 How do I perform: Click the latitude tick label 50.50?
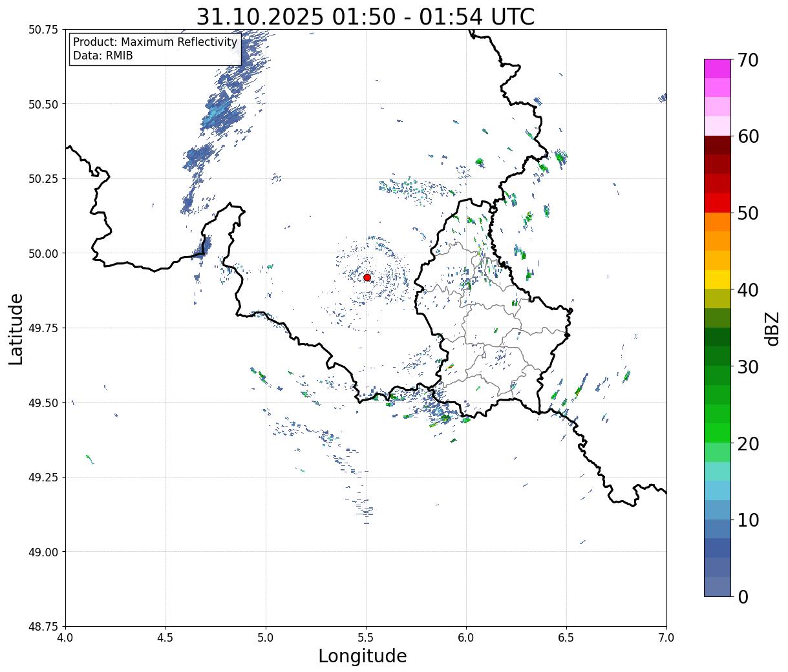(43, 104)
